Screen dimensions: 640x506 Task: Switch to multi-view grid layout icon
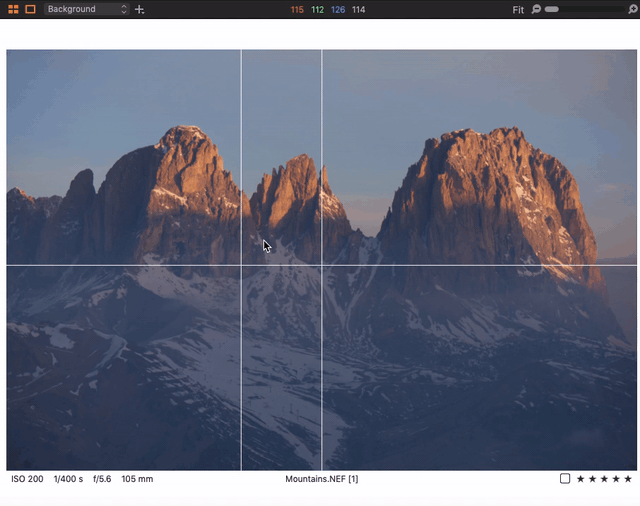point(13,9)
